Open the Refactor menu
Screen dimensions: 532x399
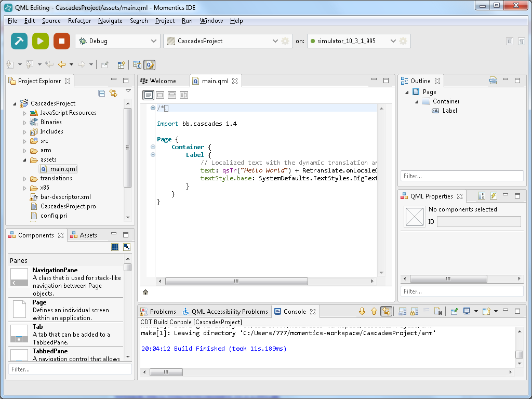[79, 21]
